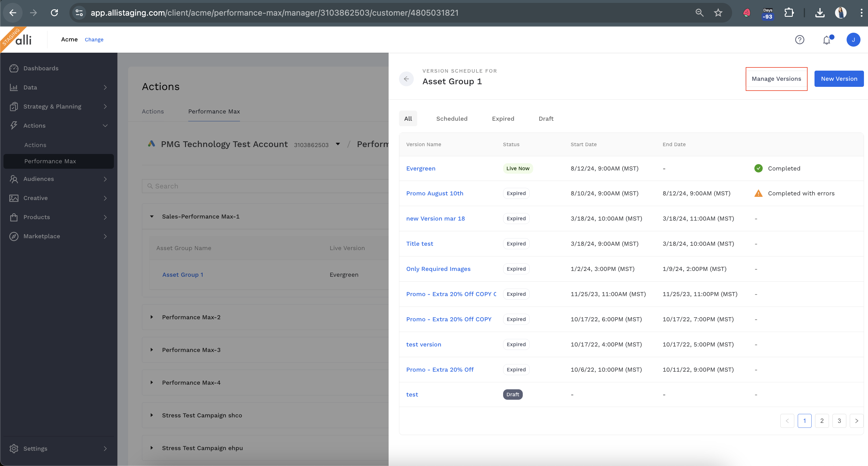Switch to the Scheduled tab
This screenshot has width=868, height=466.
[452, 119]
